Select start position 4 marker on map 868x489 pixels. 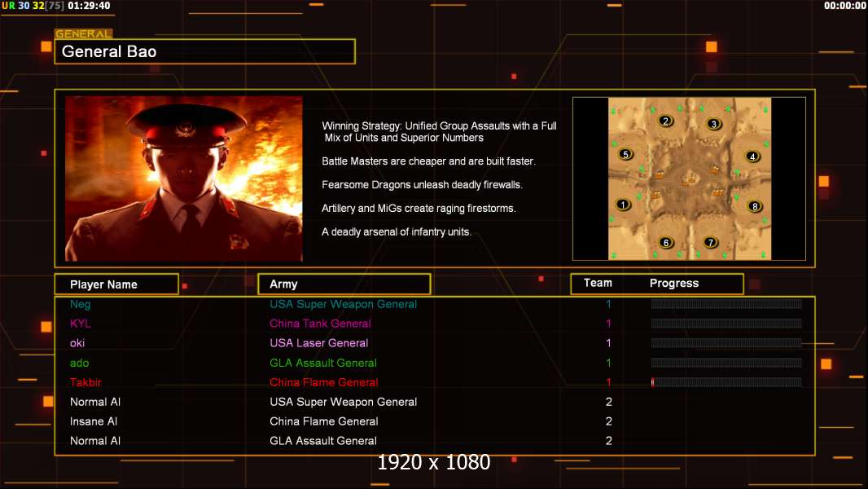[x=752, y=156]
